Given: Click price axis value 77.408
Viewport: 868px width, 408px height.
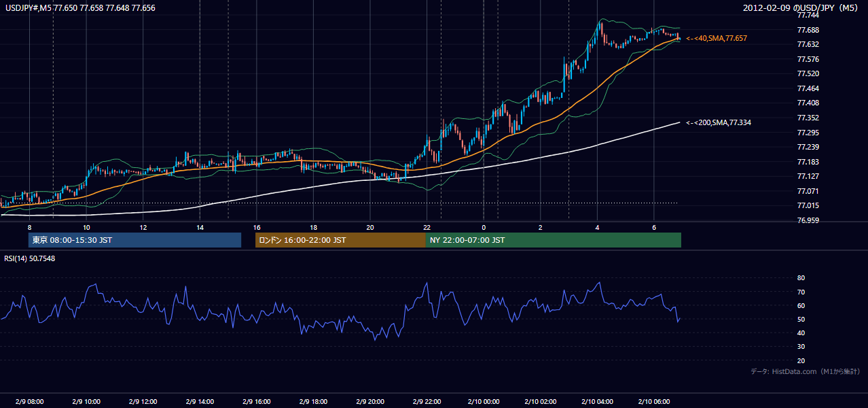Looking at the screenshot, I should (x=808, y=103).
